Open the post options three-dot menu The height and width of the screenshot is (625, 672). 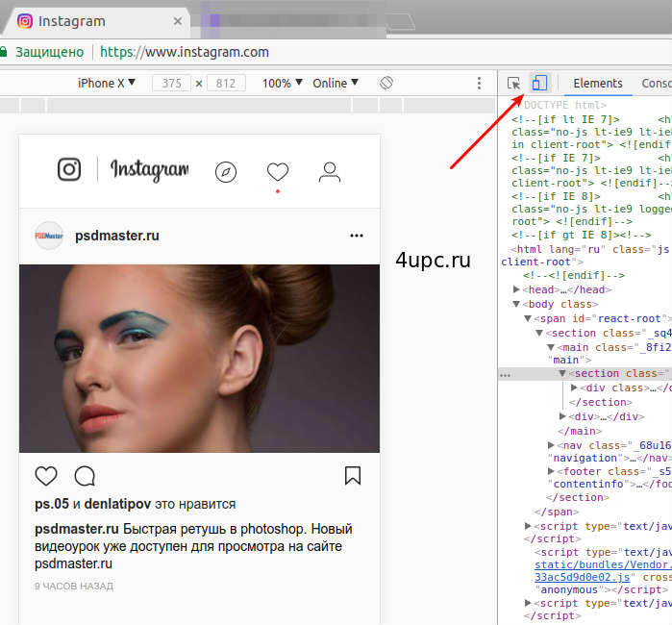pyautogui.click(x=357, y=236)
